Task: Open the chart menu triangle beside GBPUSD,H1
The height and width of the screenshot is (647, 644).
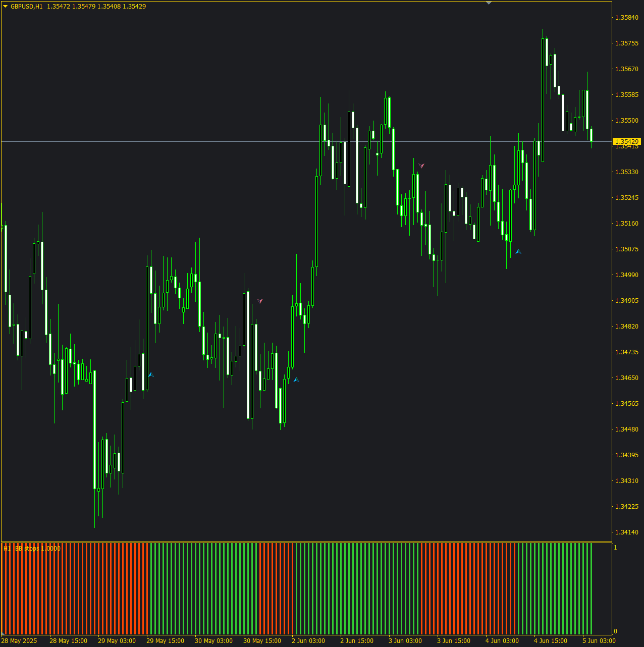Action: click(x=6, y=7)
